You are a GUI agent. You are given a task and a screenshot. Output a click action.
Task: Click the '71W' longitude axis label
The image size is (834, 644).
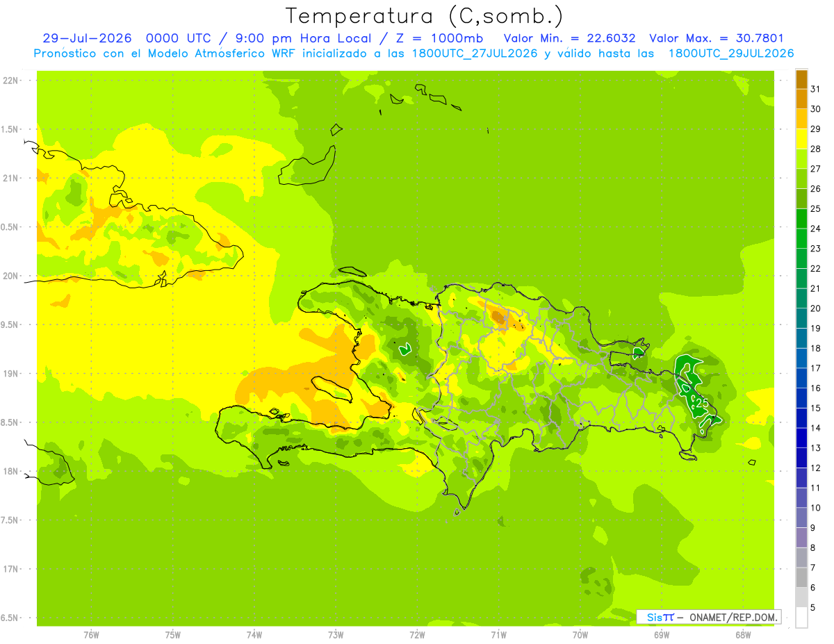coord(498,635)
